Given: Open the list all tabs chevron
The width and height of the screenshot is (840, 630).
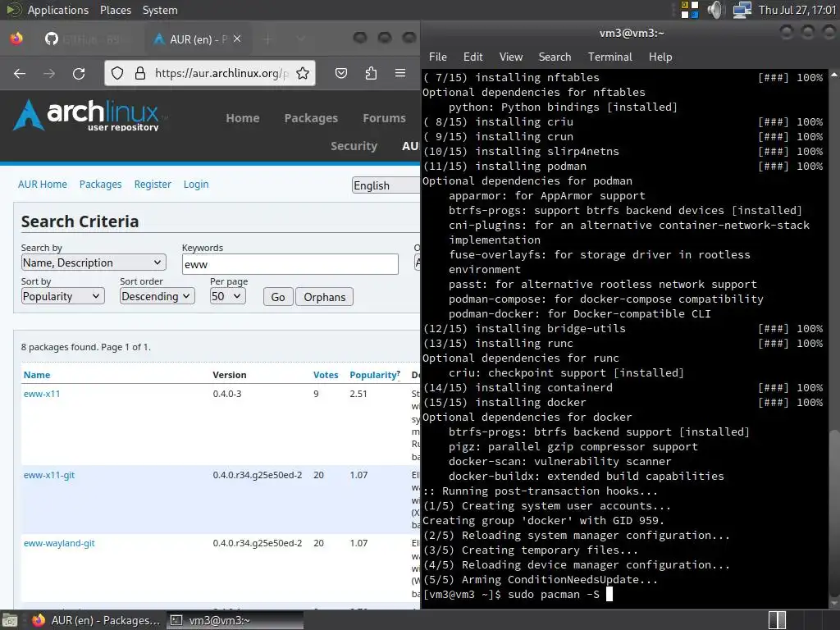Looking at the screenshot, I should (300, 39).
